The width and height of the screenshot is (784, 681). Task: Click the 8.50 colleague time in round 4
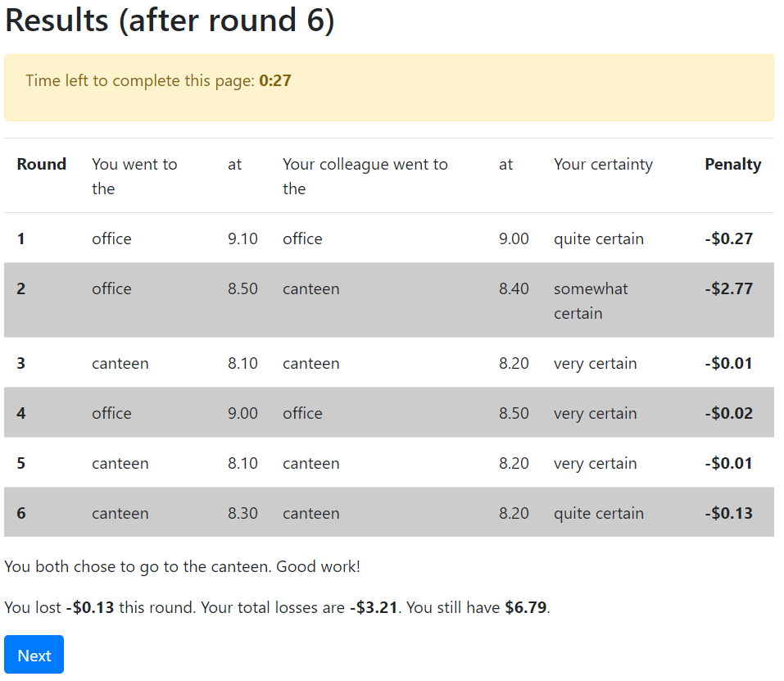[x=514, y=413]
